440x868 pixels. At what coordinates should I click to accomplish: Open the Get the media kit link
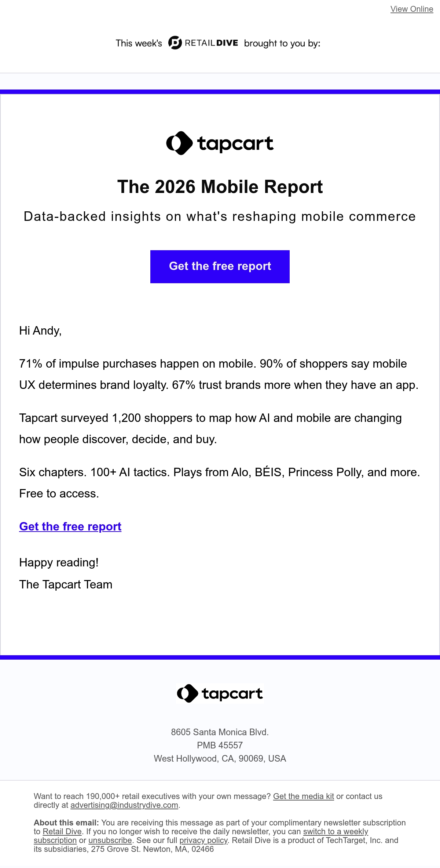[x=304, y=796]
